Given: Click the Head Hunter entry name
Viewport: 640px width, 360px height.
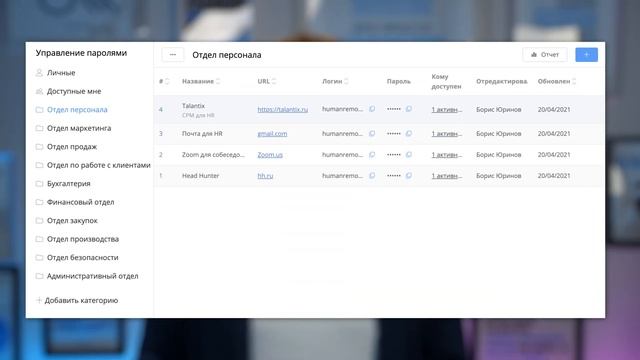Looking at the screenshot, I should click(200, 176).
